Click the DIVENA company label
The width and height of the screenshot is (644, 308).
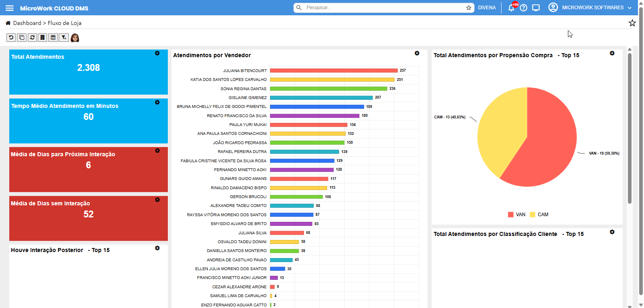[x=487, y=8]
